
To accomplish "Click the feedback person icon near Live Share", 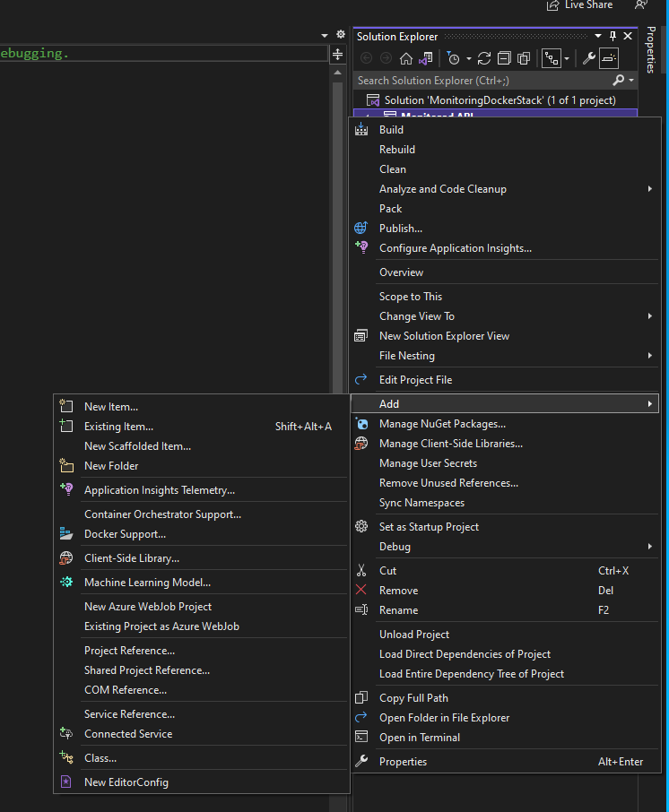I will coord(641,5).
